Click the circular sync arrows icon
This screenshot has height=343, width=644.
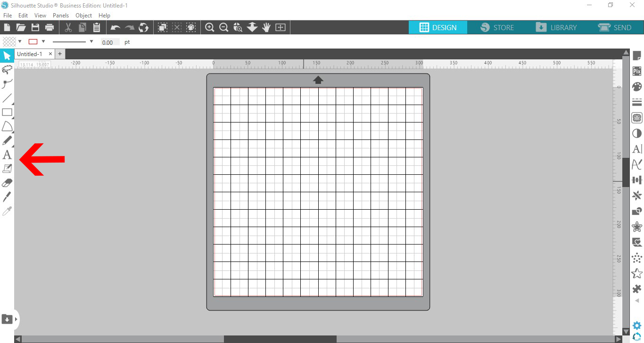coord(144,27)
